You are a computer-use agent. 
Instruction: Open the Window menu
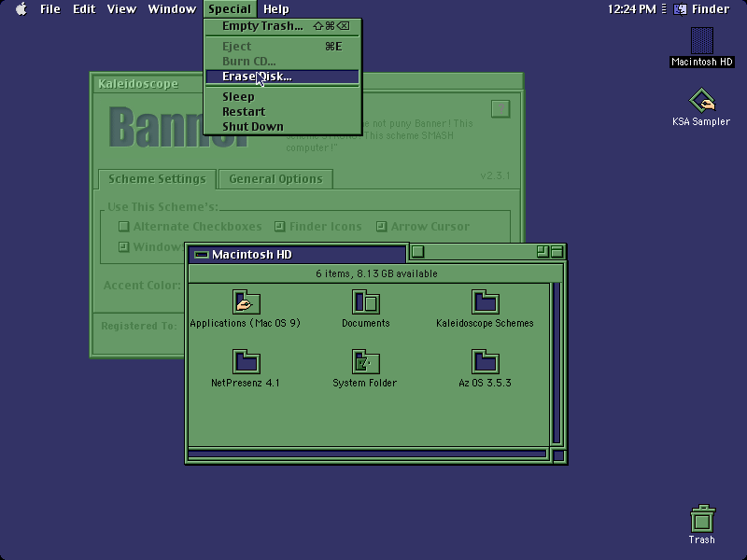172,9
